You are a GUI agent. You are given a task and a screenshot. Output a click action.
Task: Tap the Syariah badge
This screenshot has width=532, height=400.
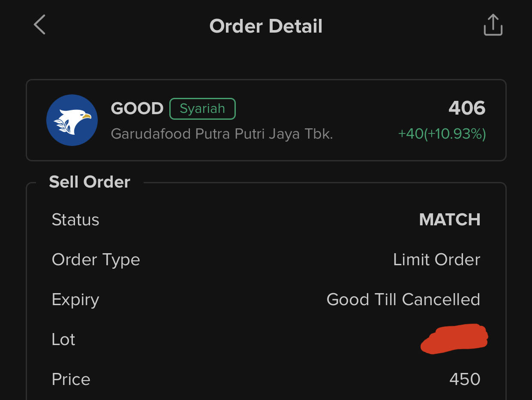[x=202, y=109]
